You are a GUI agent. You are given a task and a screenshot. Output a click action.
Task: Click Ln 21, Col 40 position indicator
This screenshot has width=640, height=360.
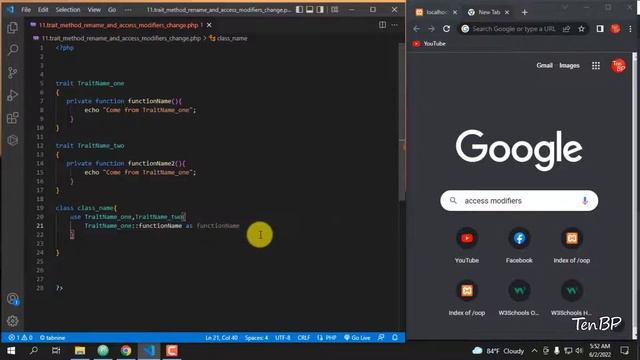point(222,338)
